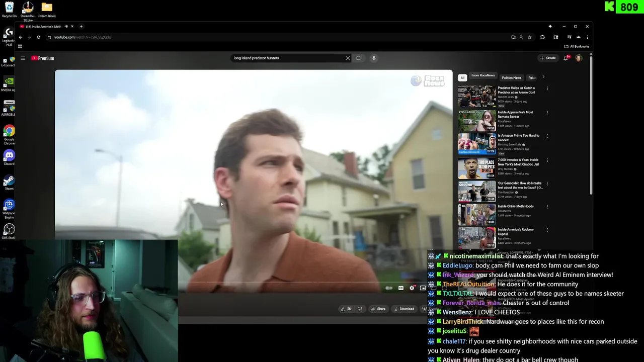Toggle closed captions in video player
The image size is (644, 362).
point(401,288)
